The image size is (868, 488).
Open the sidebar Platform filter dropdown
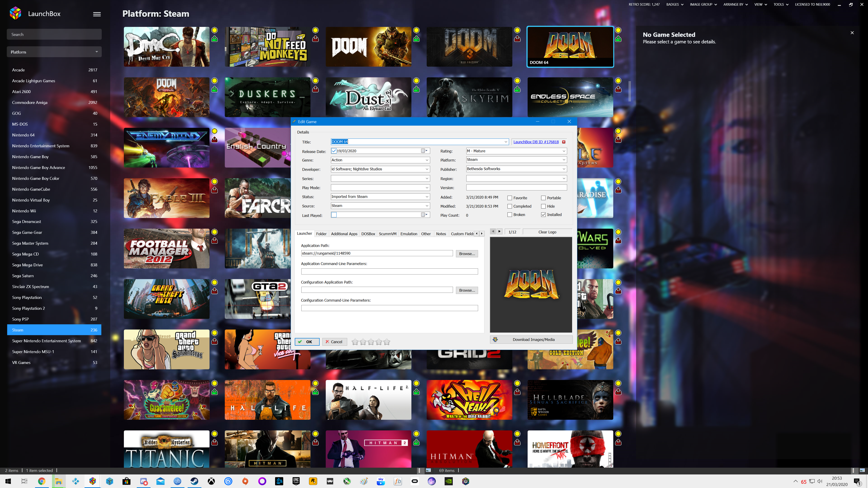click(x=54, y=52)
